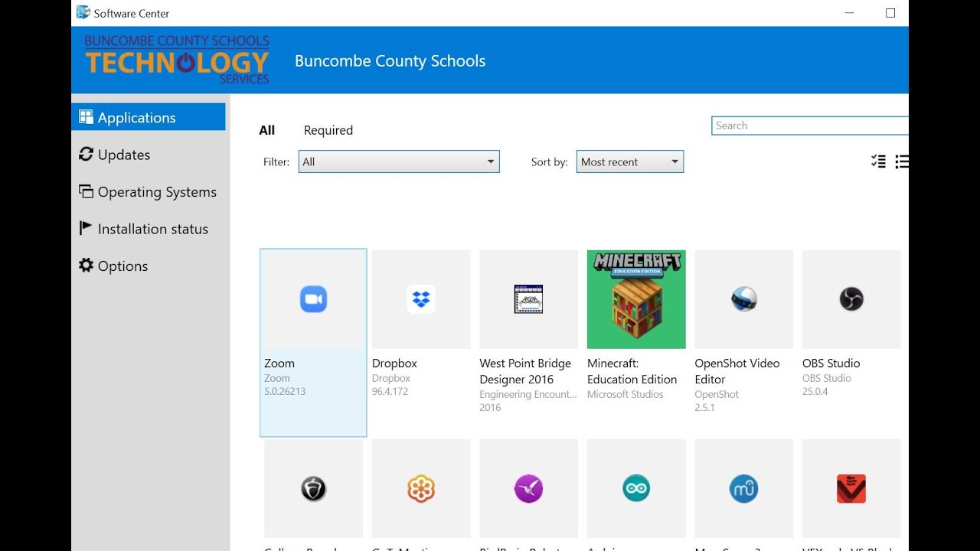
Task: Click the orange flower GoToMeeting icon
Action: click(x=421, y=488)
